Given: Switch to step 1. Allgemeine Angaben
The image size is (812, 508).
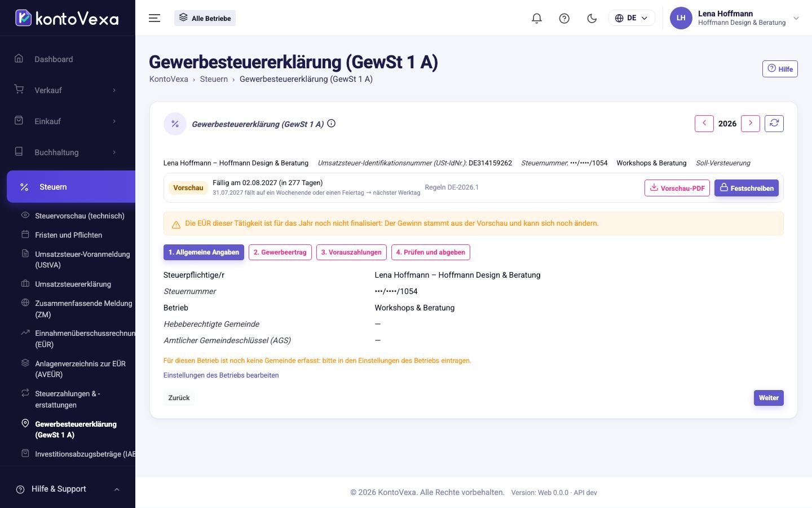Looking at the screenshot, I should pyautogui.click(x=204, y=252).
